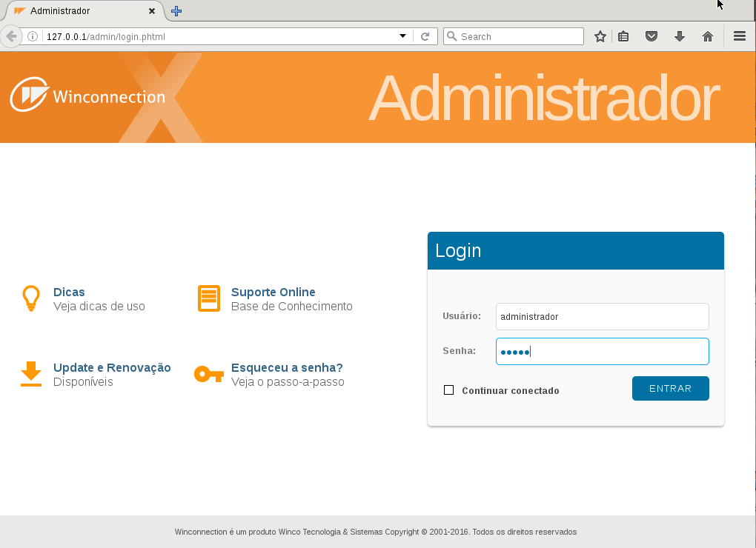Go back using the browser back arrow
Screen dimensions: 756x548
click(11, 36)
